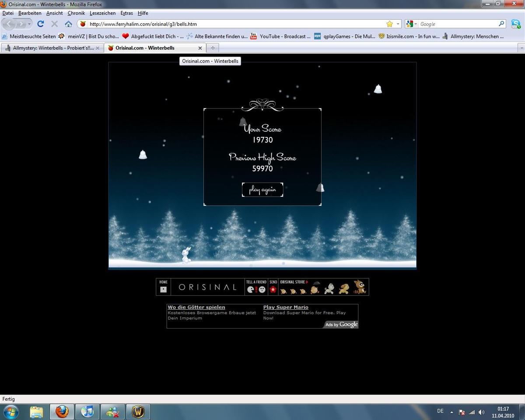Image resolution: width=525 pixels, height=420 pixels.
Task: Open the Izismile.com bookmark
Action: [409, 36]
